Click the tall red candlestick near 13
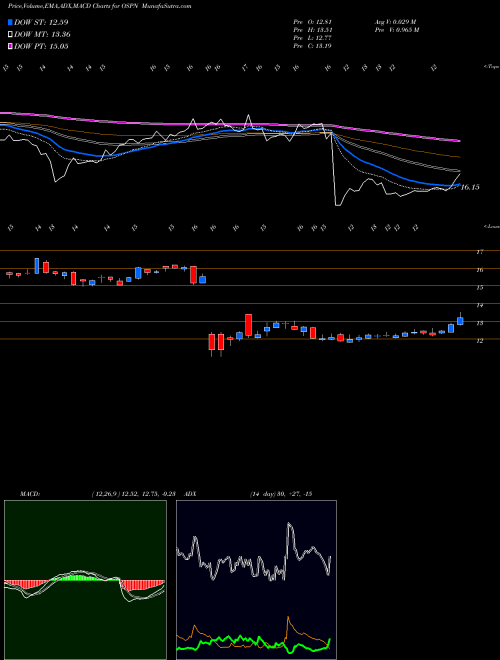The image size is (500, 660). 248,325
